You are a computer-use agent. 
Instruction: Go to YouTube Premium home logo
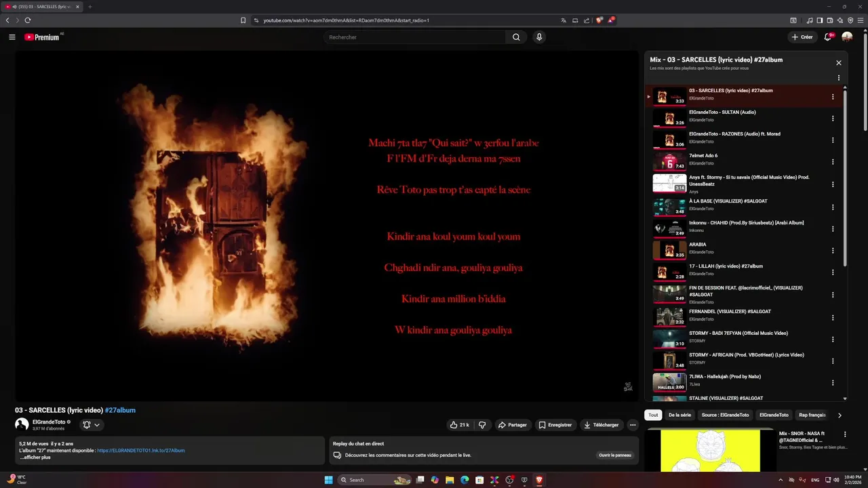click(x=43, y=37)
